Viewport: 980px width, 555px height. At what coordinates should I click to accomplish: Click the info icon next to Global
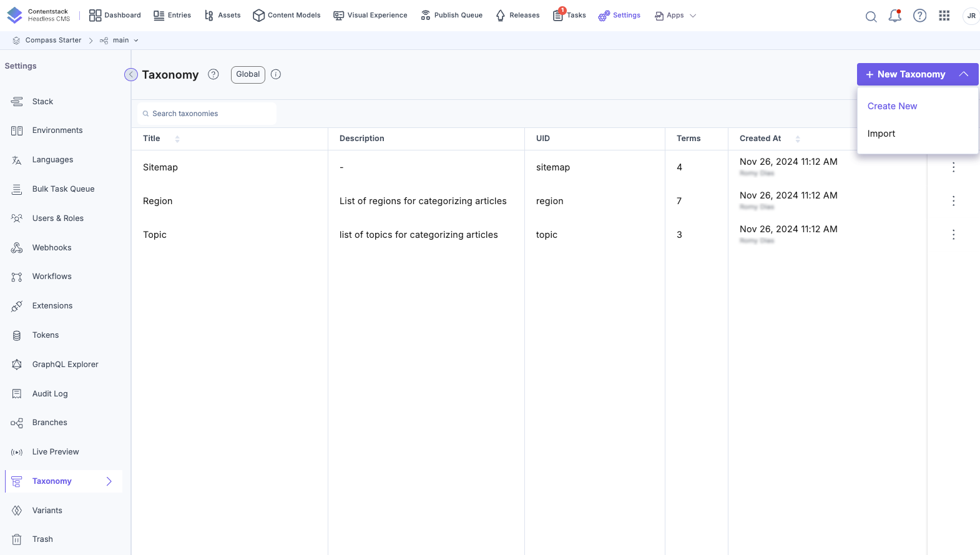(x=276, y=74)
